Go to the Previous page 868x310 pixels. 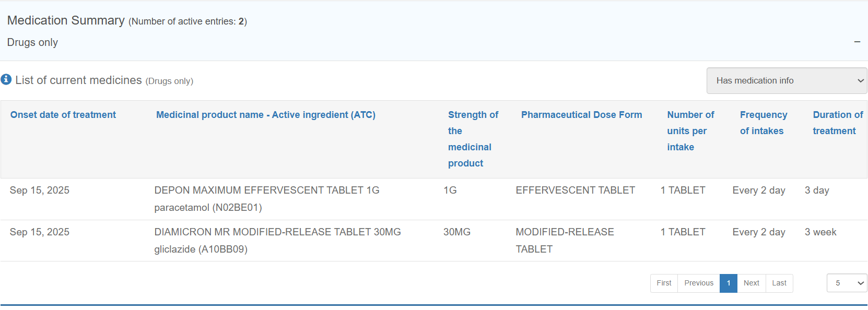click(698, 283)
